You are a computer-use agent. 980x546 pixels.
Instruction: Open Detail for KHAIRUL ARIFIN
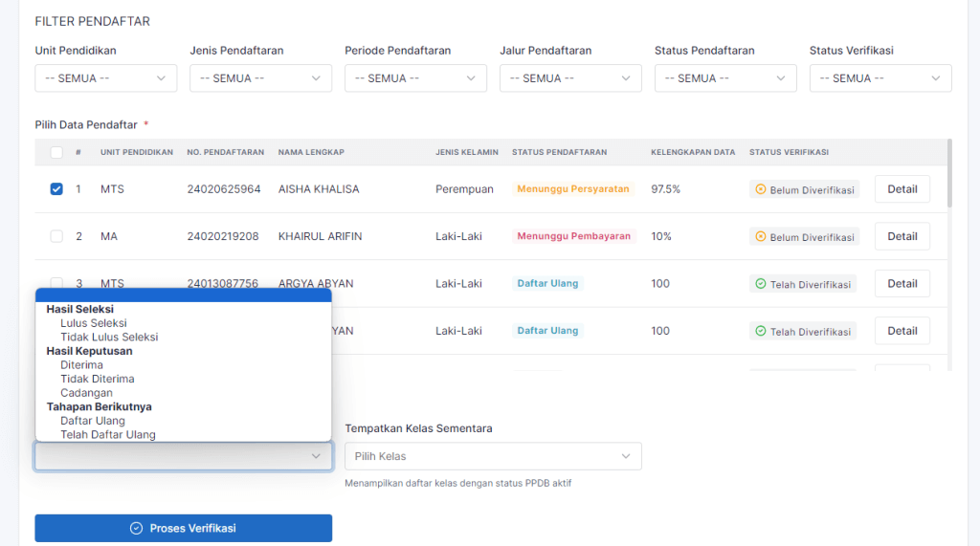click(902, 236)
